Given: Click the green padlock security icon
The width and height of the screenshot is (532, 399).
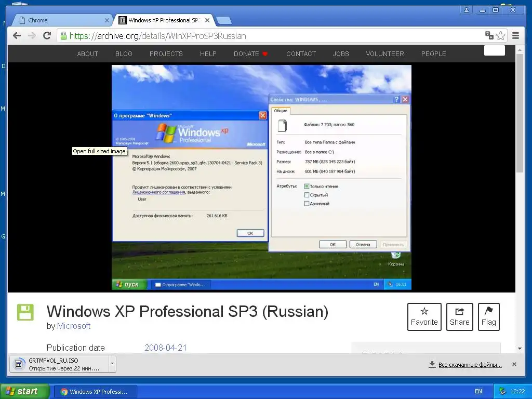Looking at the screenshot, I should 63,36.
